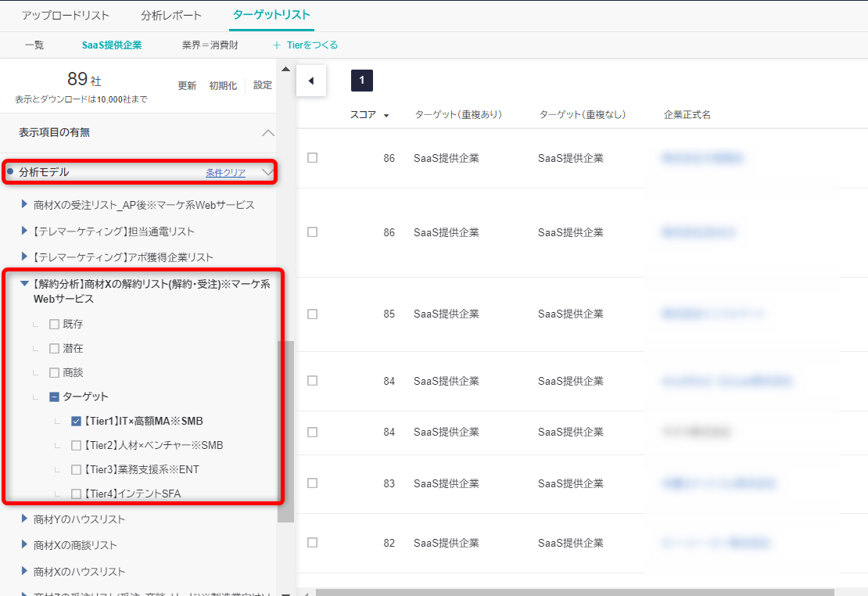Collapse the 表示項目の有無 section chevron
This screenshot has height=596, width=868.
point(267,133)
